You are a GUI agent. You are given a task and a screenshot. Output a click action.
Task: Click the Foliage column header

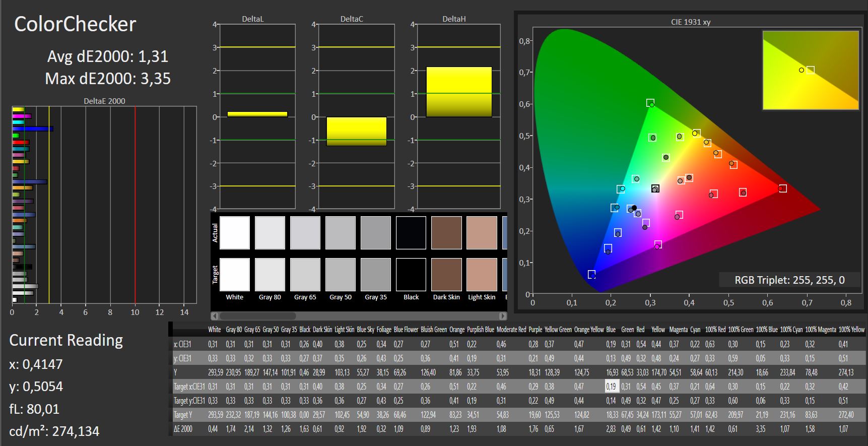384,330
